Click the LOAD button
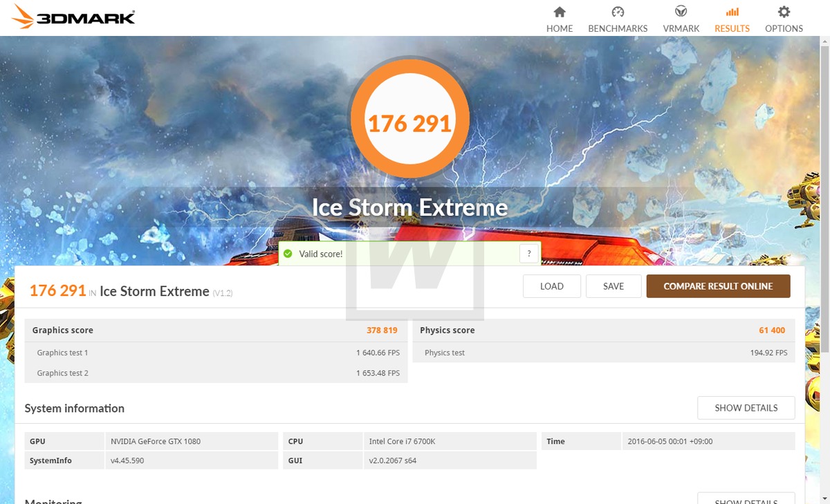This screenshot has height=504, width=830. click(x=551, y=286)
